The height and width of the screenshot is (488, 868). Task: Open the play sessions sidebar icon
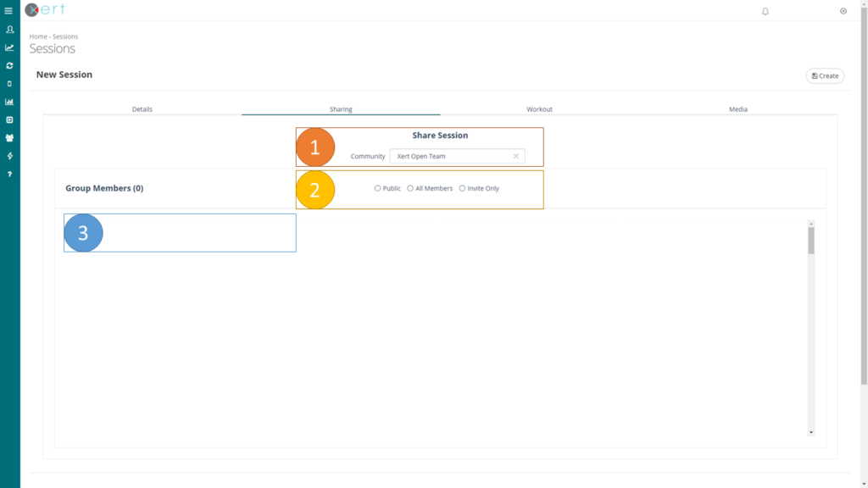click(x=9, y=120)
